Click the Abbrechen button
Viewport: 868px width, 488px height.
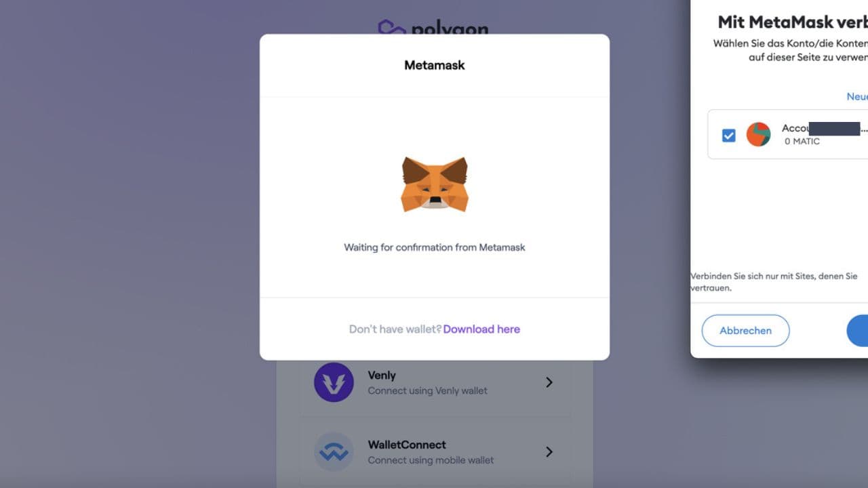coord(746,331)
